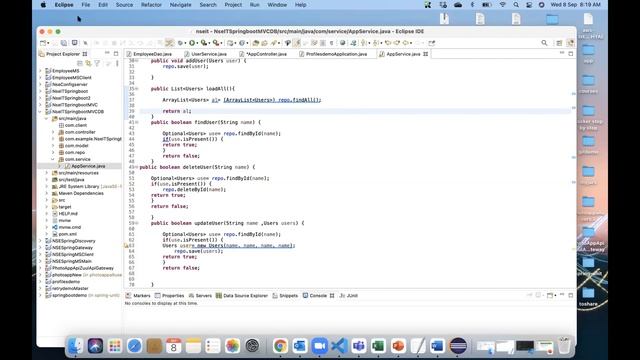Open the Eclipse search magnifier icon
Viewport: 640px width, 360px height.
tap(544, 43)
